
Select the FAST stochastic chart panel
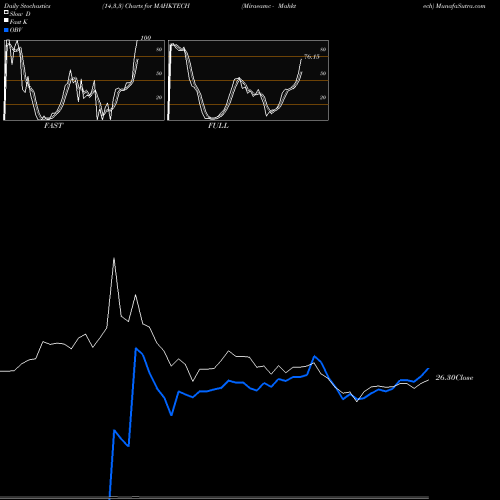pyautogui.click(x=84, y=80)
